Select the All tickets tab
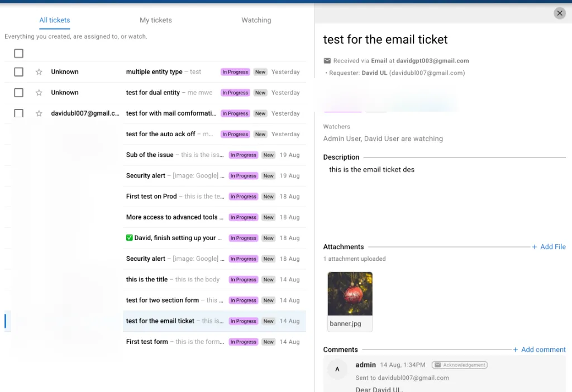This screenshot has height=392, width=572. tap(55, 20)
